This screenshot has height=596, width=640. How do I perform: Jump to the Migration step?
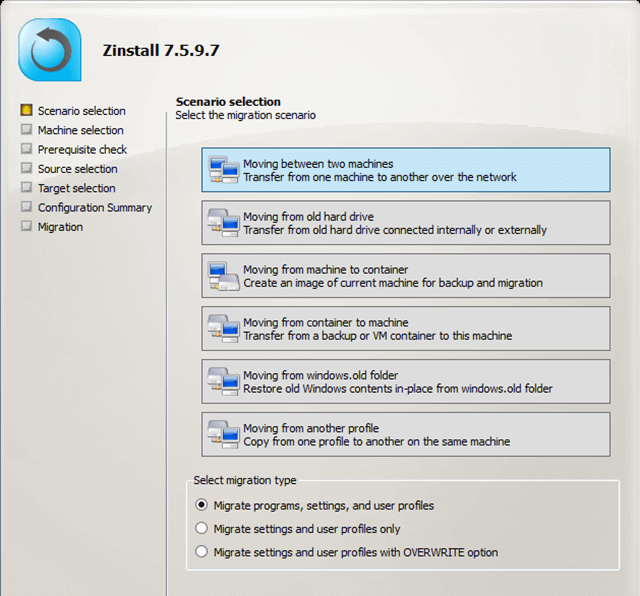pos(60,227)
